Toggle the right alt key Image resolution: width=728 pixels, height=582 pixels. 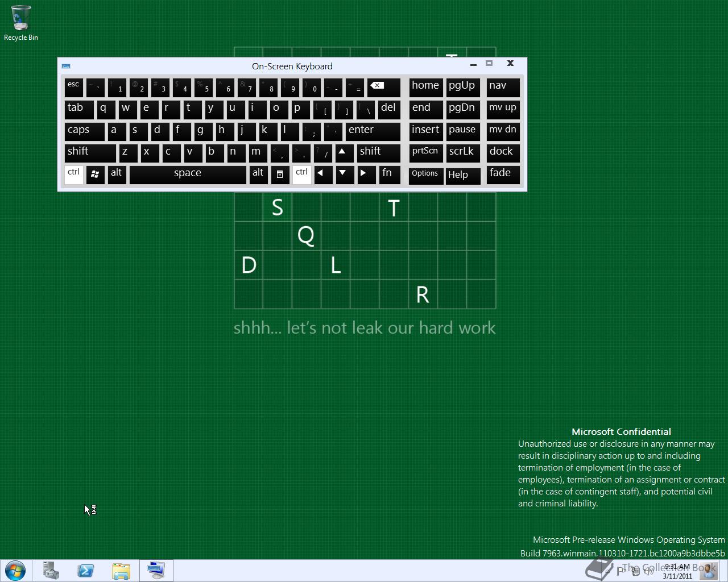(258, 174)
